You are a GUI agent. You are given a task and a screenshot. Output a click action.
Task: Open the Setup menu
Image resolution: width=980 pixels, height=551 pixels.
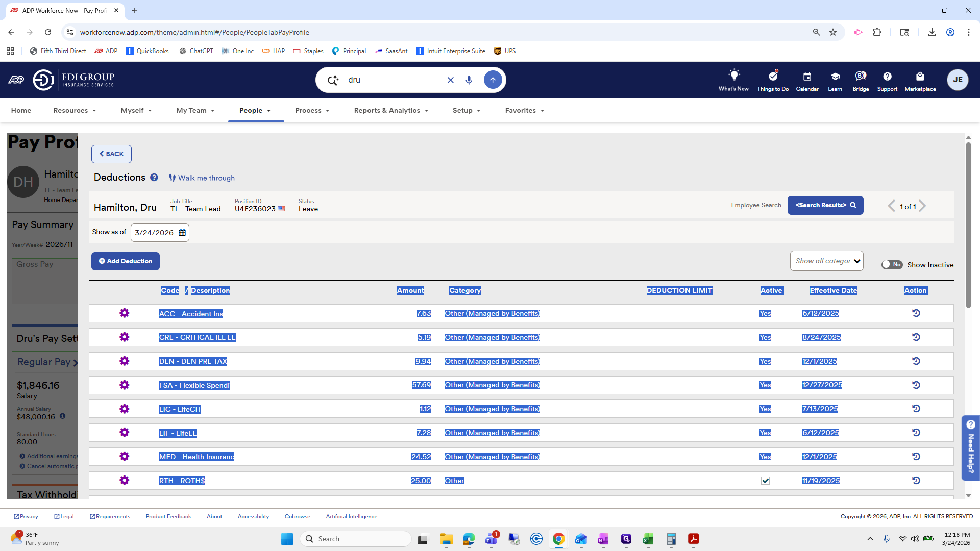(x=467, y=110)
